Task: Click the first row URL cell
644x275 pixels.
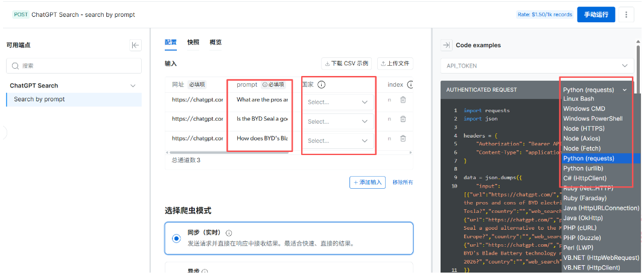Action: tap(197, 100)
